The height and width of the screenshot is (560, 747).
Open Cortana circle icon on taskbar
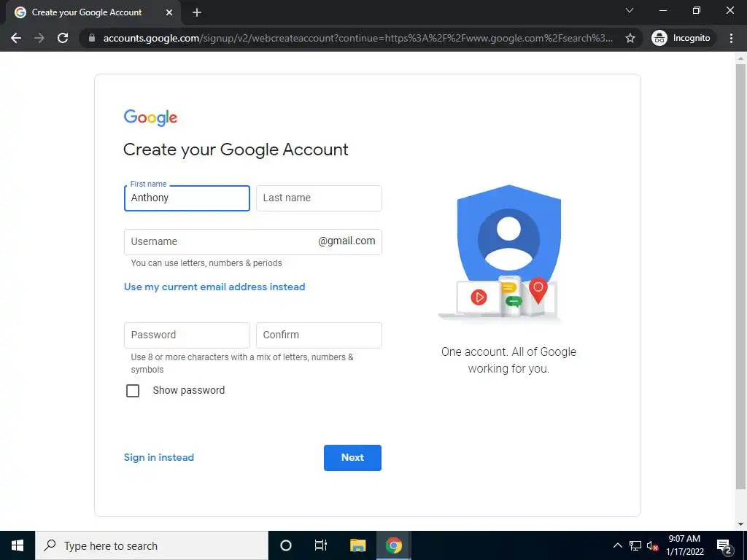(x=285, y=545)
